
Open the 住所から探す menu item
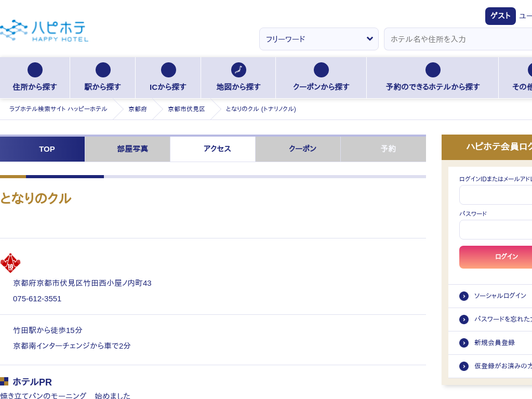pos(35,78)
